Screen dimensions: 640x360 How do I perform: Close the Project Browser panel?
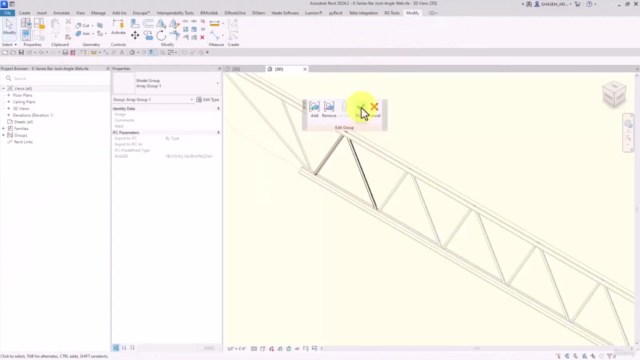108,69
